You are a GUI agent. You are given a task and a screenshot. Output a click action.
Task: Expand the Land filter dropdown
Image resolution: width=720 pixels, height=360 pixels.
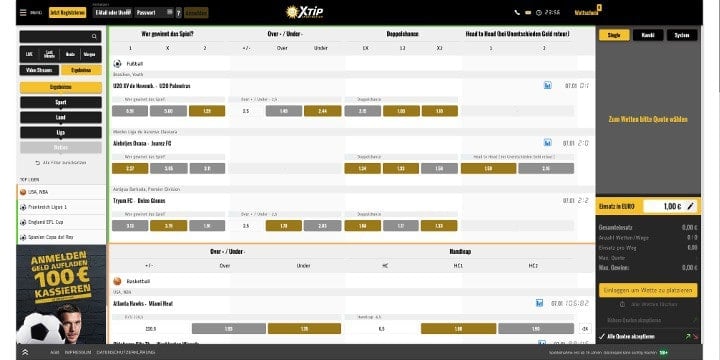61,118
